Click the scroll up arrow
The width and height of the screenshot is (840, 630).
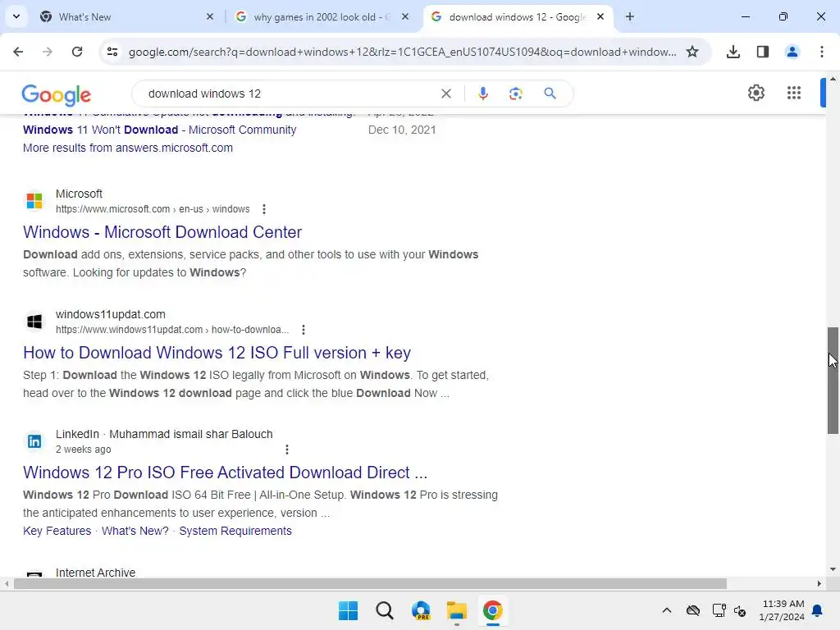833,80
